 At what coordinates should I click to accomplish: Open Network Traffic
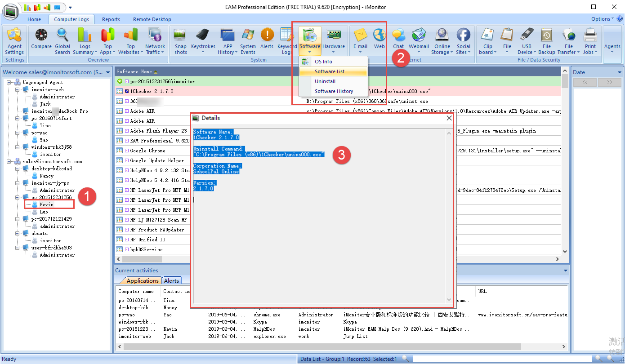pyautogui.click(x=155, y=41)
